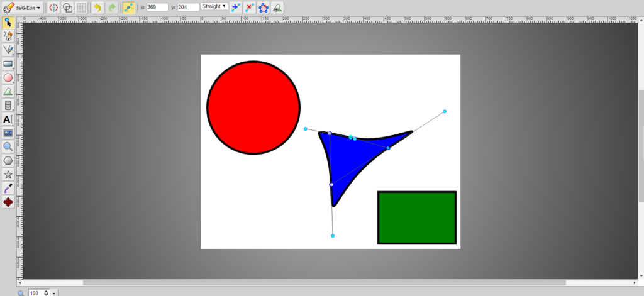Click the vertical scrollbar thumb
This screenshot has height=296, width=644.
coord(641,146)
